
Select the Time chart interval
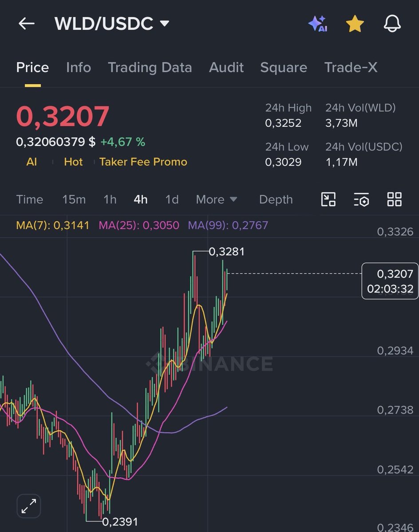click(30, 199)
